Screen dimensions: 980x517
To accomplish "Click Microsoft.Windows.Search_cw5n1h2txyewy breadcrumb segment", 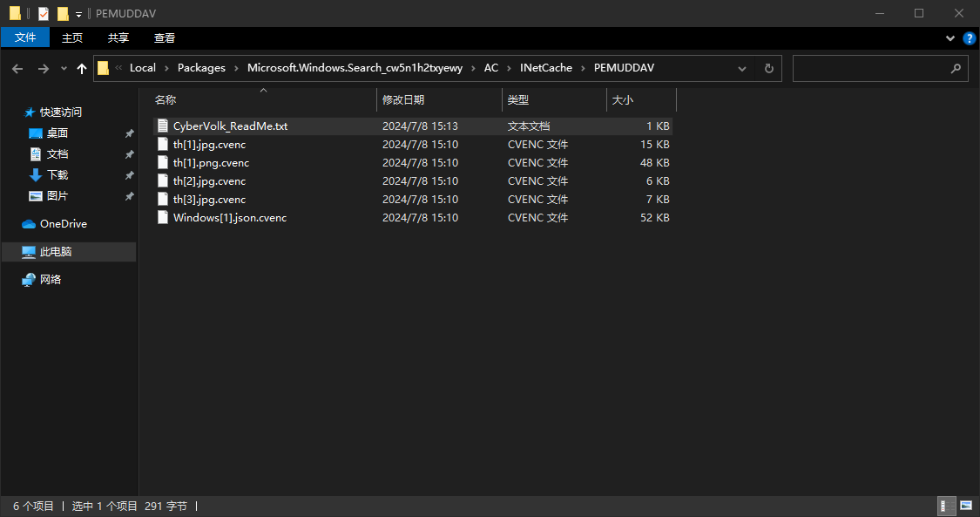I will point(355,67).
